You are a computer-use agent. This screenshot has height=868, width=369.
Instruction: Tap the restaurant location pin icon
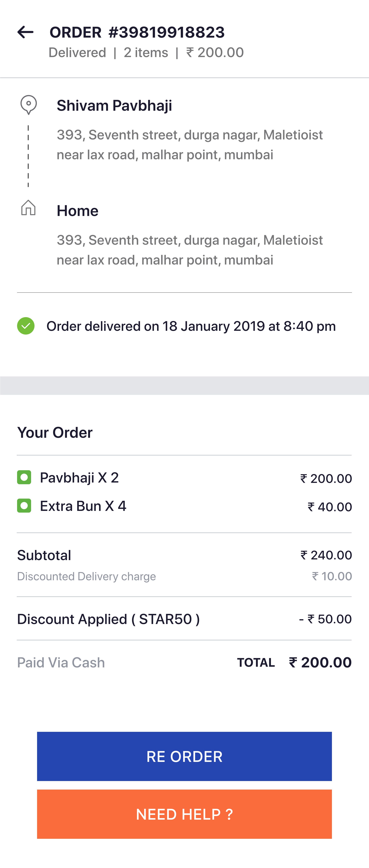click(29, 105)
